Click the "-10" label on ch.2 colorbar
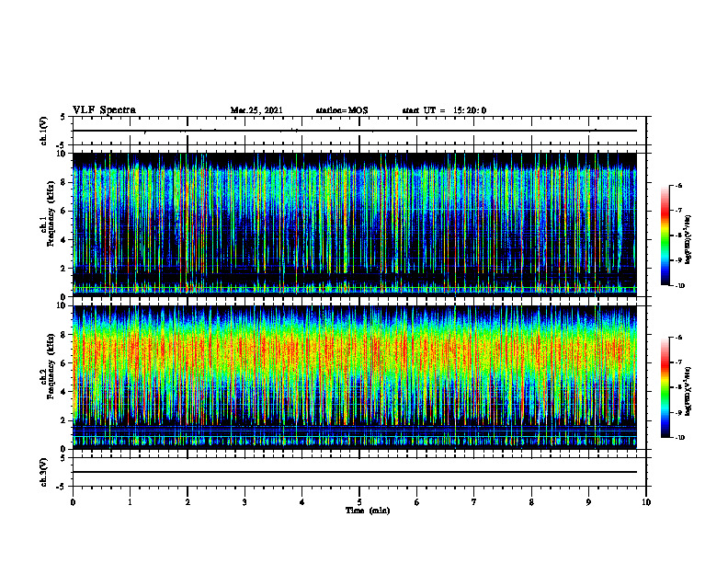 click(679, 438)
